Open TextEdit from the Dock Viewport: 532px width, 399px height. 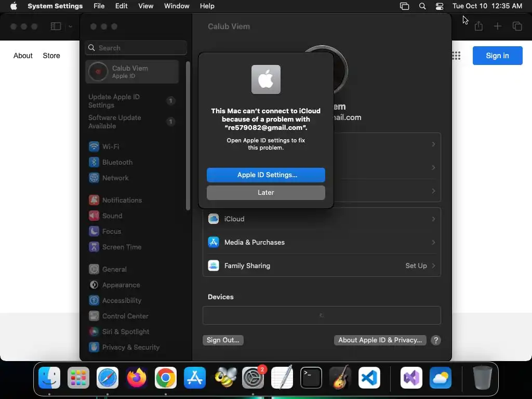[x=282, y=378]
